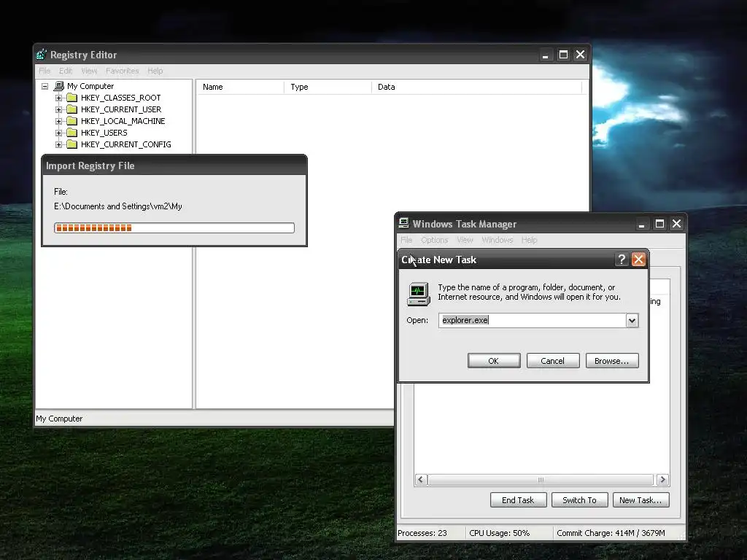Click the Browse... button
Screen dimensions: 747x560
(x=612, y=361)
